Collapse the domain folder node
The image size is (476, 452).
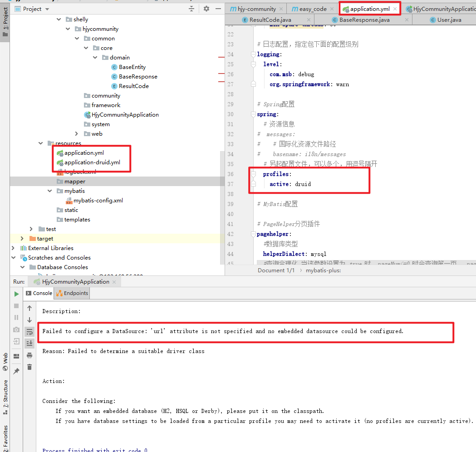(x=95, y=57)
